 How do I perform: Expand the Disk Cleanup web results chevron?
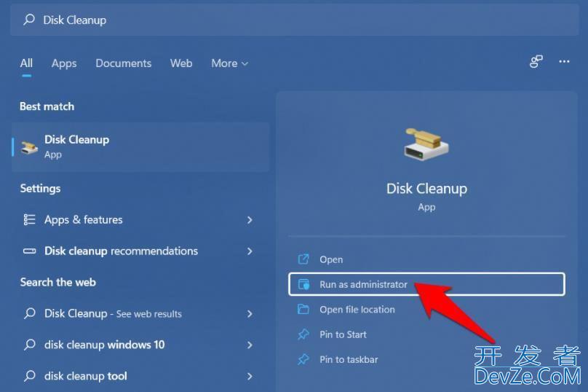tap(250, 313)
